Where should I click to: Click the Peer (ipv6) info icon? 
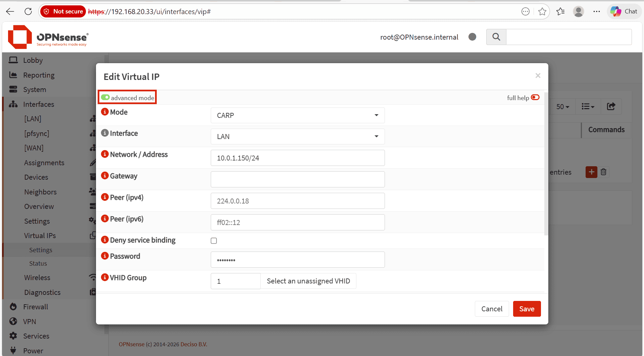click(x=105, y=219)
